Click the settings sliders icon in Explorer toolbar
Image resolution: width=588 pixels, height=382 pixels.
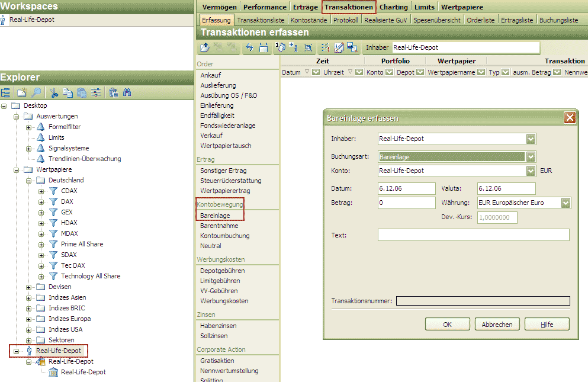point(96,92)
